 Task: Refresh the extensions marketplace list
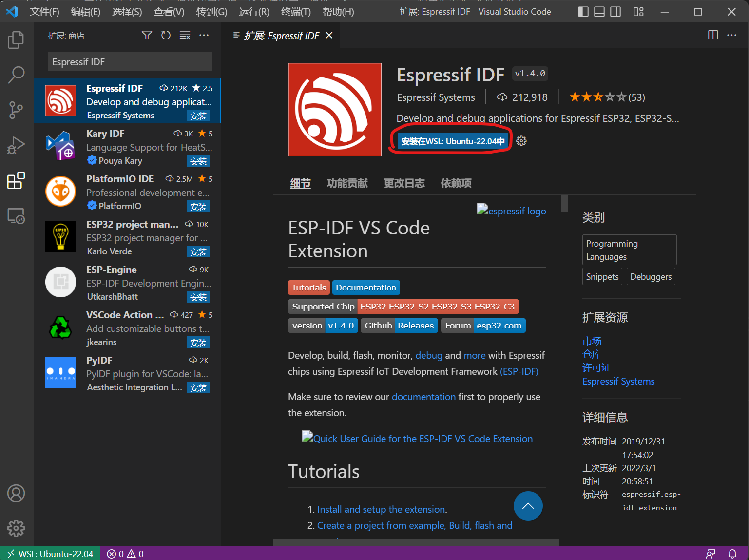coord(166,35)
